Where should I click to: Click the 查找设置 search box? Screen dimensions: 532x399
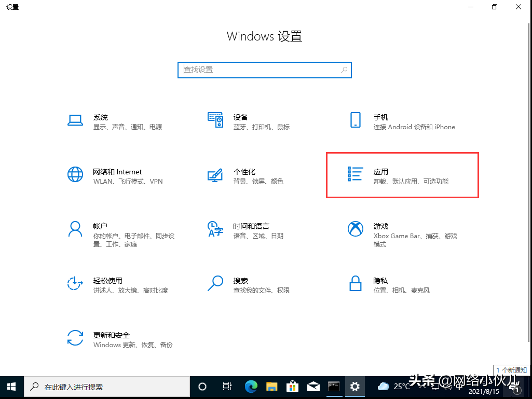point(265,70)
